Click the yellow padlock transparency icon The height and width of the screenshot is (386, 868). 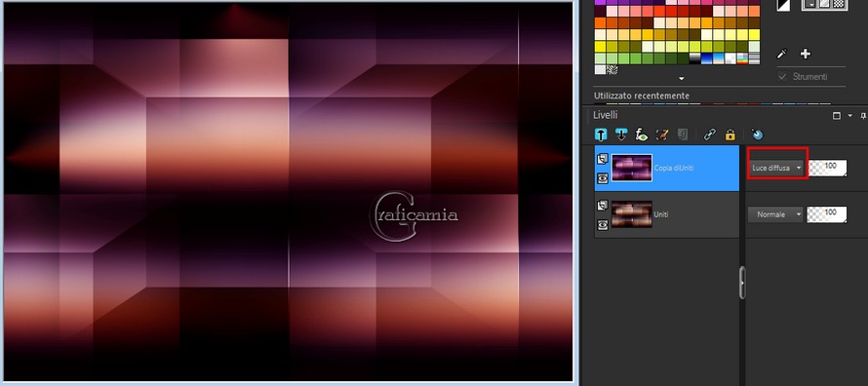tap(730, 135)
